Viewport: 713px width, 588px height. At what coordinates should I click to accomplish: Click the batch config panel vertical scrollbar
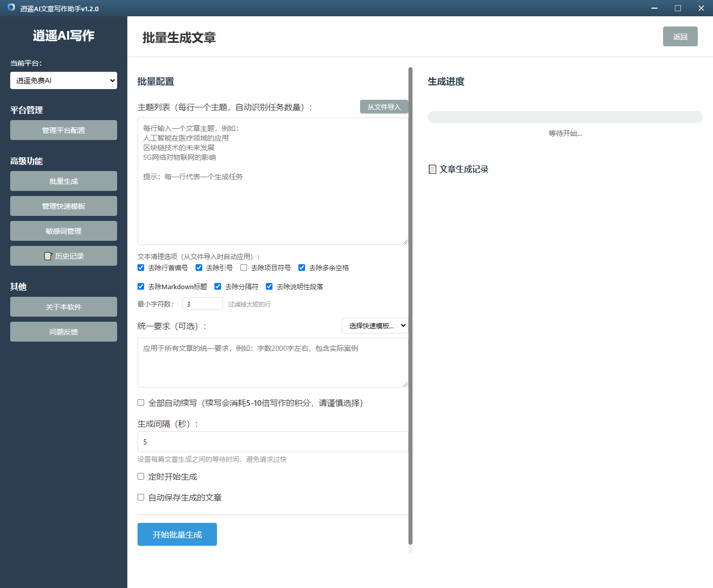pyautogui.click(x=410, y=305)
